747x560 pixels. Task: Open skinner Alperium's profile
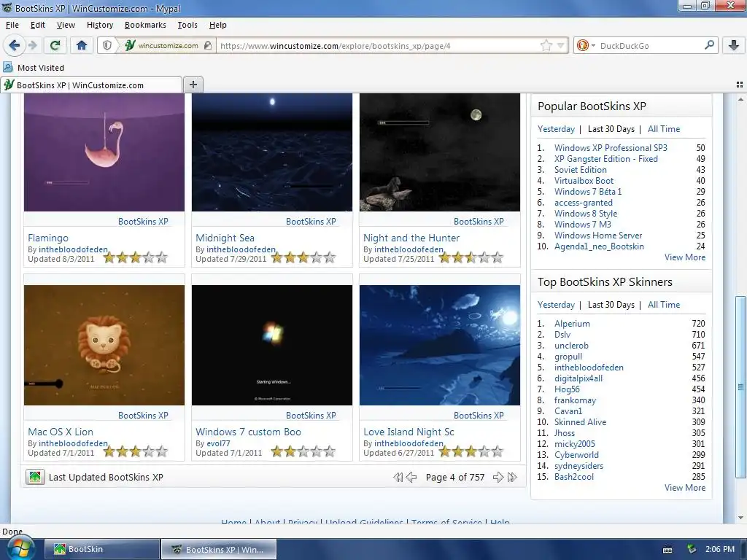(572, 324)
